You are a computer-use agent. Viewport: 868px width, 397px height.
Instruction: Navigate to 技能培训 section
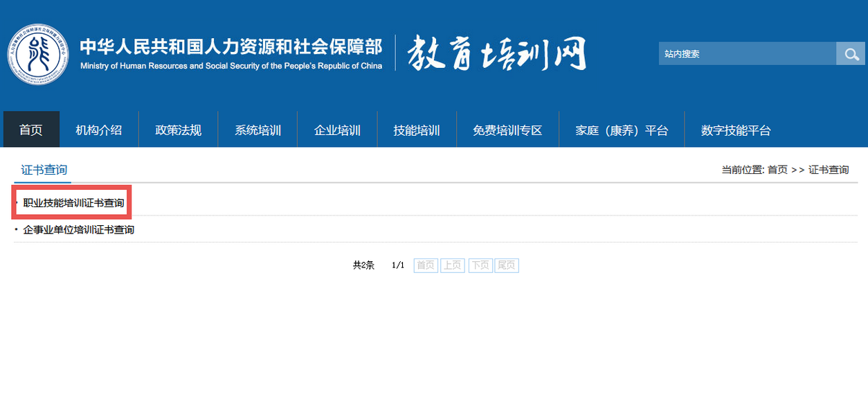click(x=417, y=130)
